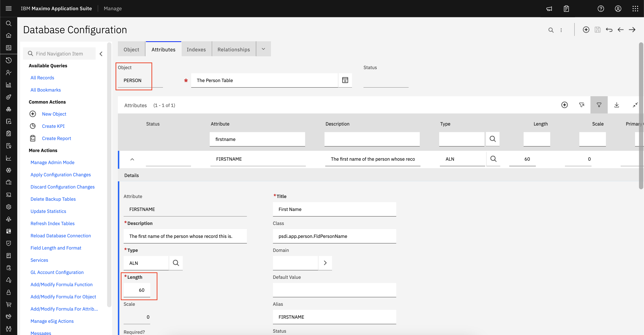The image size is (644, 335).
Task: Click the Description filter field
Action: [x=372, y=139]
